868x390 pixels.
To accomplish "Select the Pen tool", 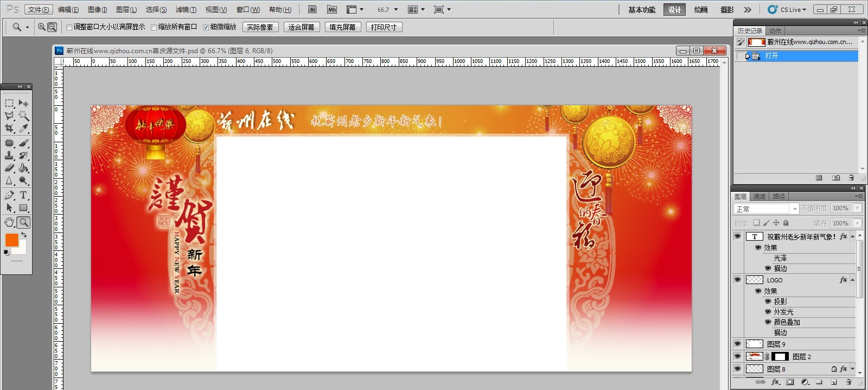I will [x=9, y=195].
